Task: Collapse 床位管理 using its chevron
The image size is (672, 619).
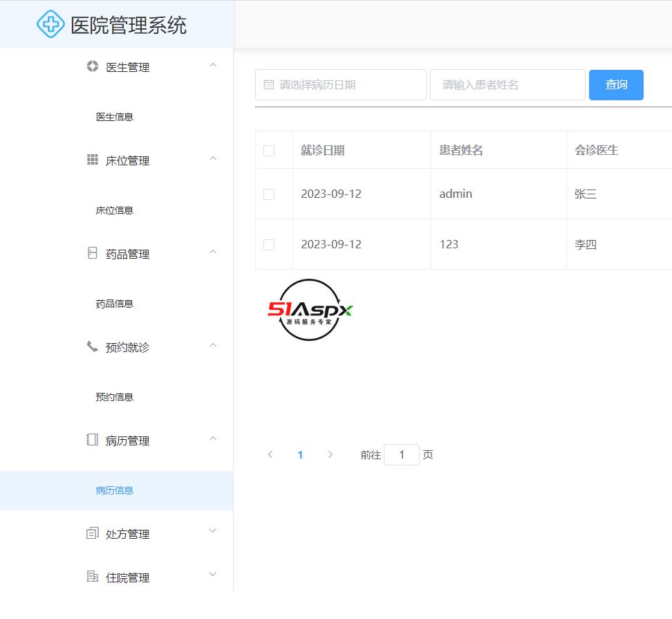Action: 212,158
